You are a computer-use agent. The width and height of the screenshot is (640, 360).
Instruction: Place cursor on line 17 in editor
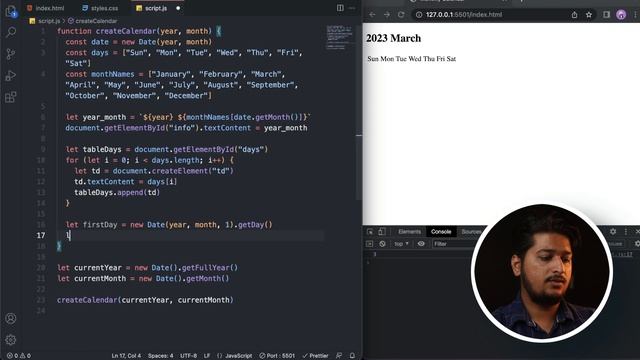tap(192, 235)
